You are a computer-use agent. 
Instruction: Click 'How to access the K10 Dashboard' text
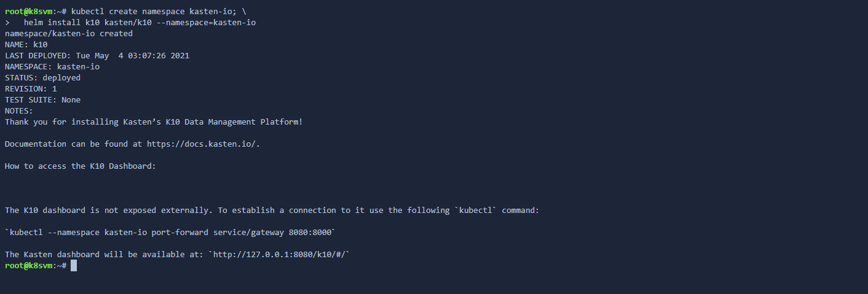pyautogui.click(x=81, y=166)
